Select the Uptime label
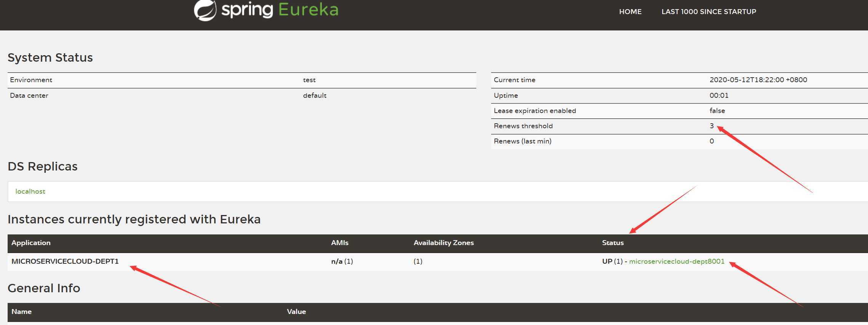The width and height of the screenshot is (868, 325). tap(506, 96)
